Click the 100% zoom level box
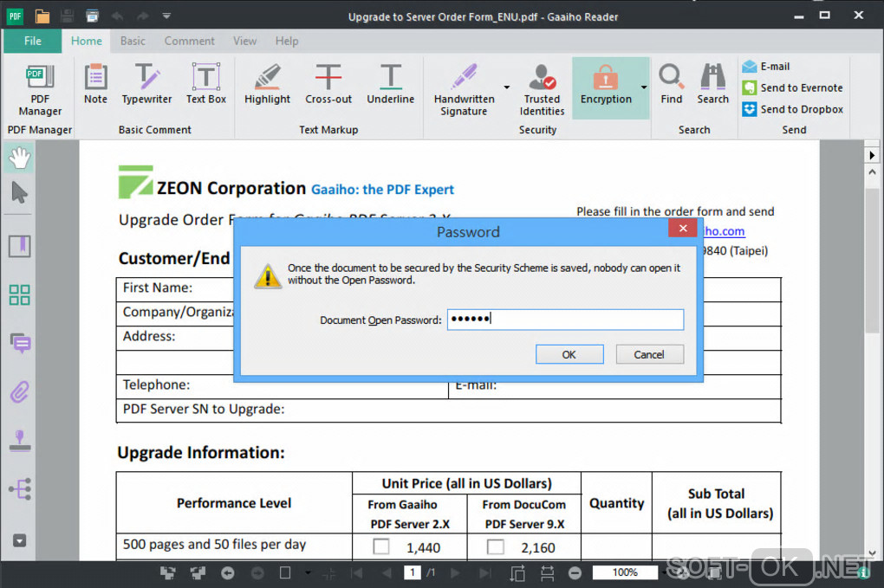884x588 pixels. pos(625,572)
